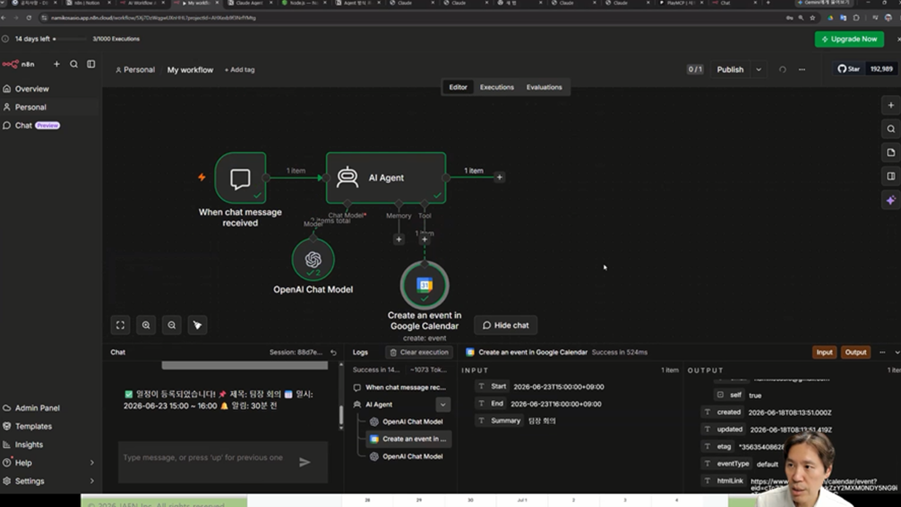Click zoom in canvas button

pos(146,325)
